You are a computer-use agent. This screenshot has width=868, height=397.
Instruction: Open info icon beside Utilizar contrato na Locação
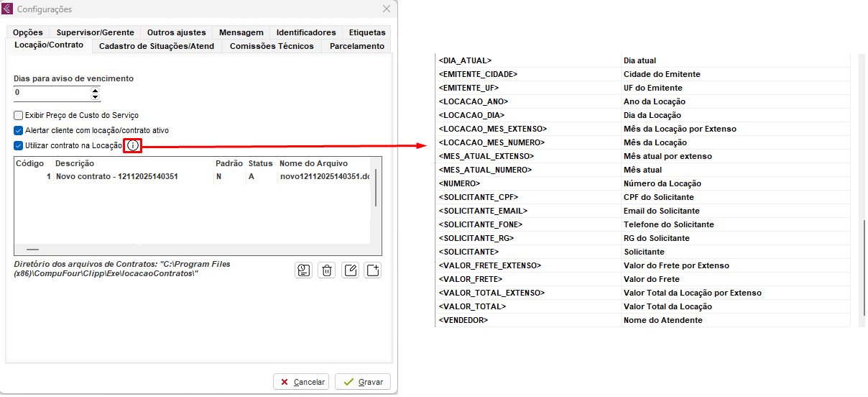click(x=132, y=146)
